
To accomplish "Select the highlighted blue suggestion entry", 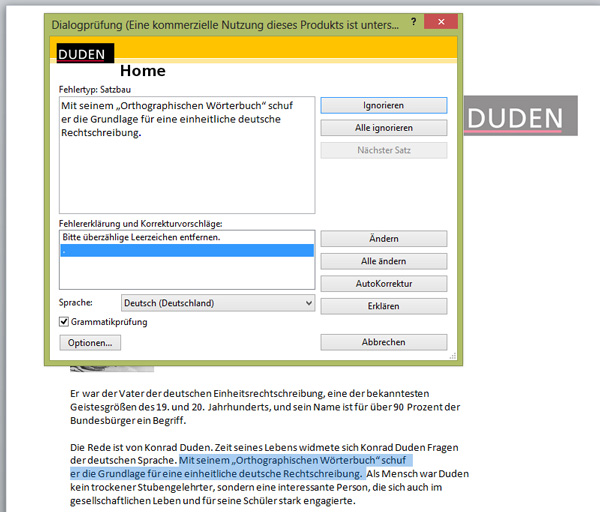I will tap(187, 251).
